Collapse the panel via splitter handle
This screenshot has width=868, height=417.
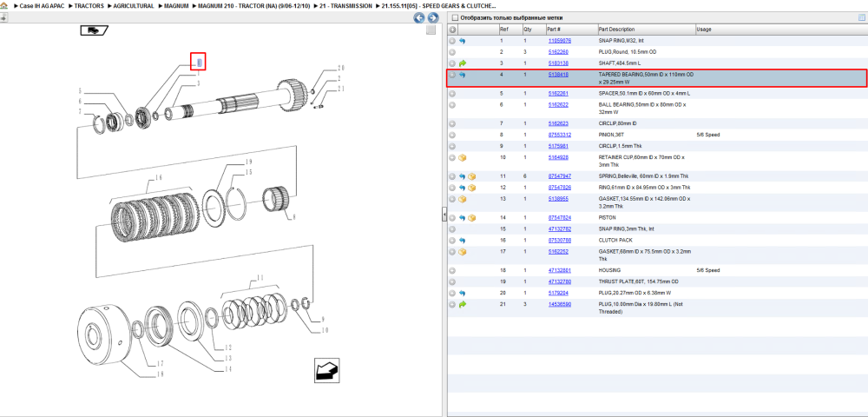click(x=444, y=215)
